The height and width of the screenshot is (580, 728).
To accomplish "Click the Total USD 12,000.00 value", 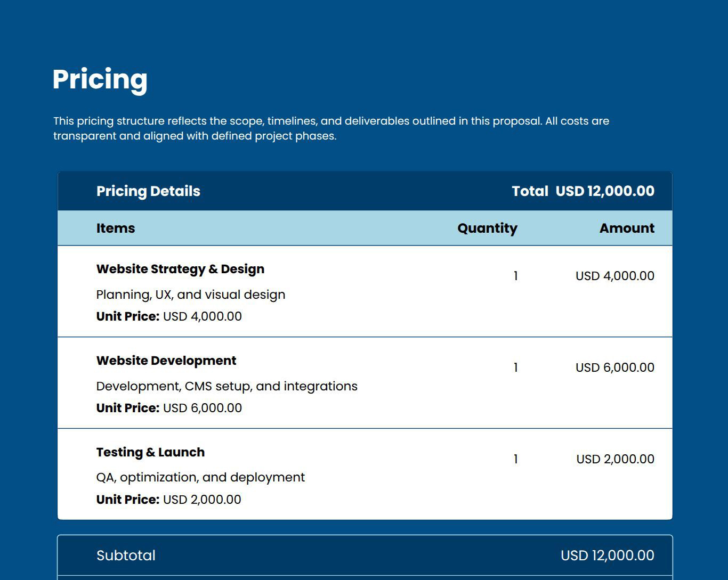I will [x=583, y=191].
